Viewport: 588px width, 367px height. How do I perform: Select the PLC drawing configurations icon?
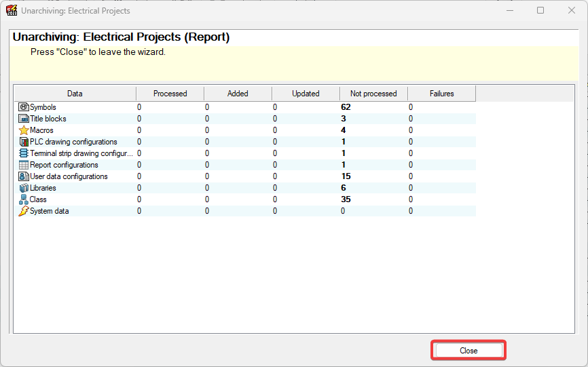click(x=24, y=142)
